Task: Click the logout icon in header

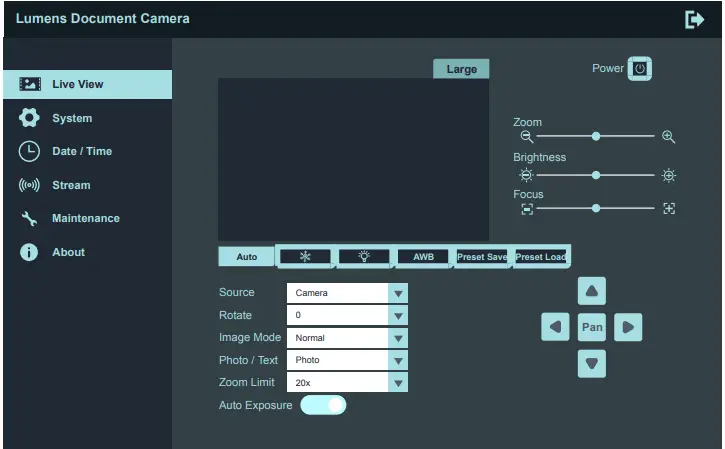Action: pos(694,19)
